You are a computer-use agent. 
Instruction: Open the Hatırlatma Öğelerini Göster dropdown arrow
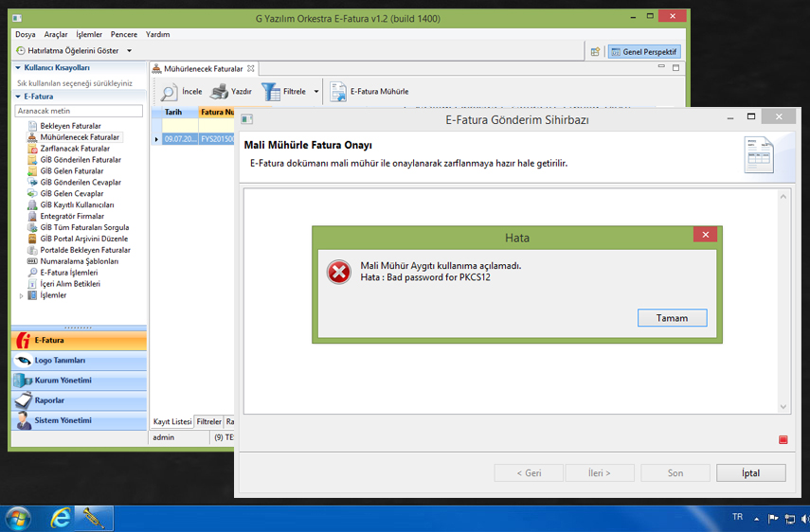click(x=129, y=51)
